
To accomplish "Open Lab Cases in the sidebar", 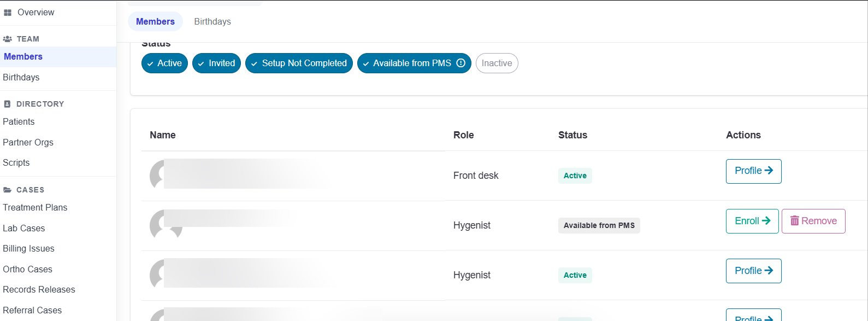I will [x=24, y=228].
